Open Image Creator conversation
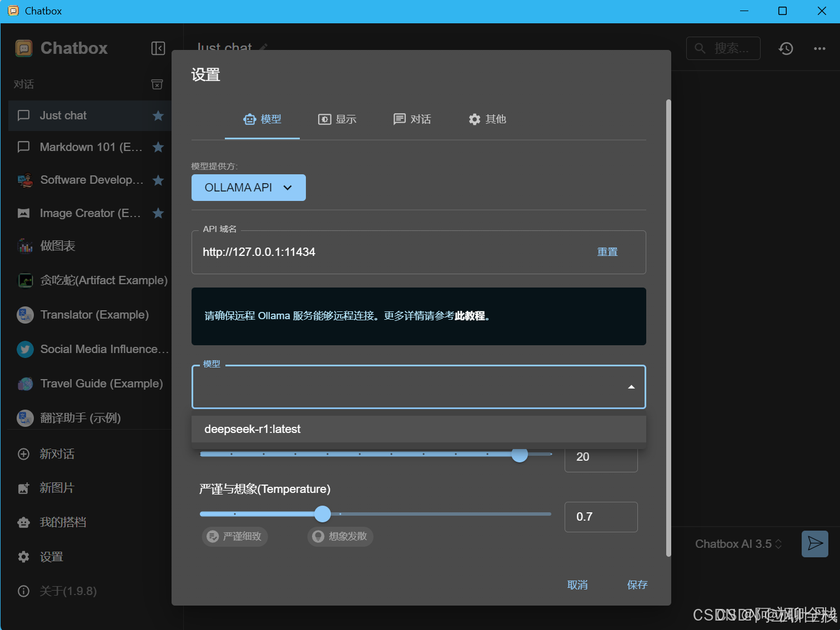The image size is (840, 630). 90,213
